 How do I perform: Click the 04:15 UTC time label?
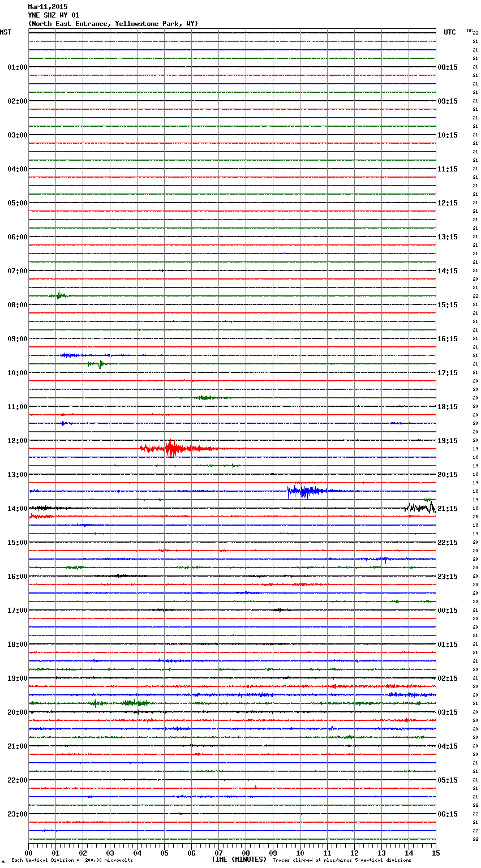448,746
